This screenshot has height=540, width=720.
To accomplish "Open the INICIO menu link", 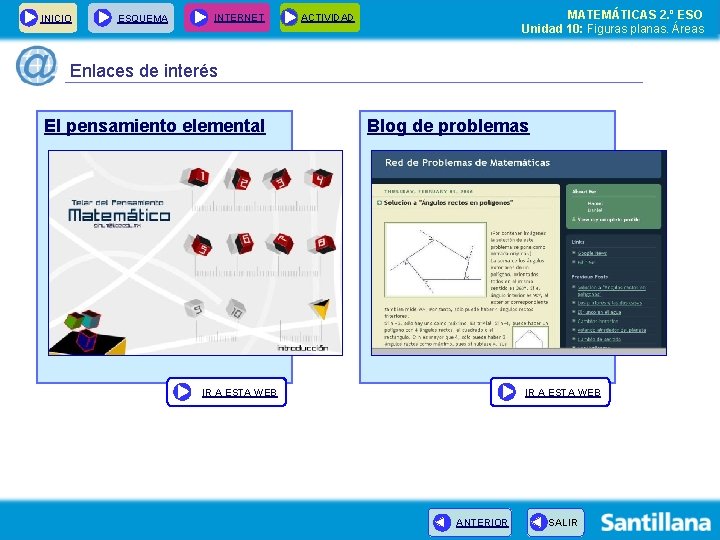I will coord(56,19).
